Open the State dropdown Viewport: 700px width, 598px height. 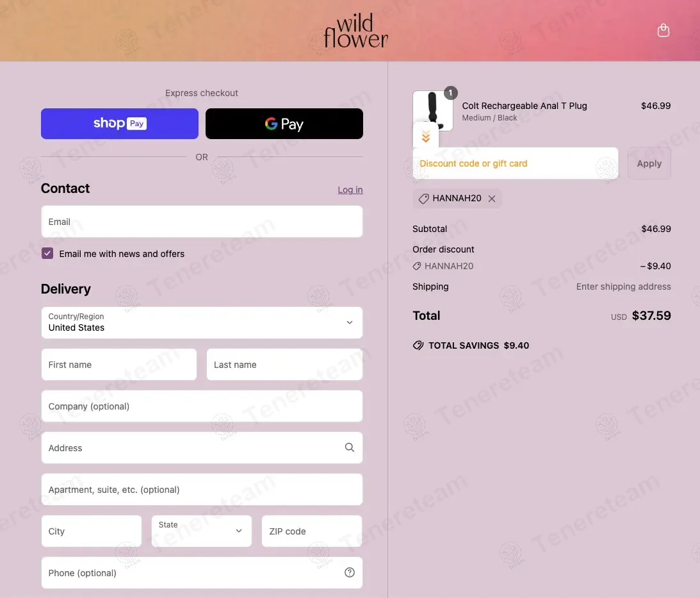pyautogui.click(x=201, y=531)
